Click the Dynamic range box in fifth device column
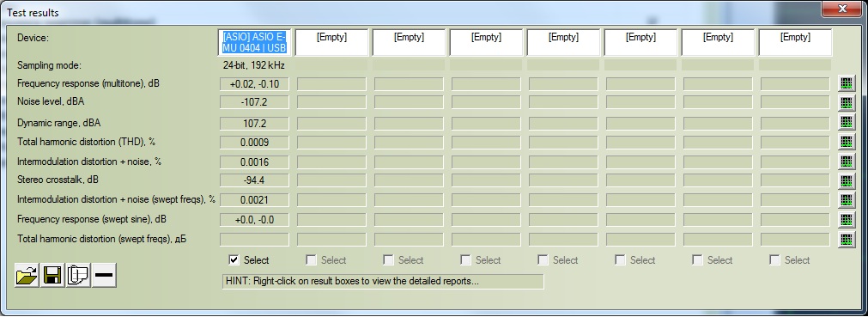 pos(563,123)
